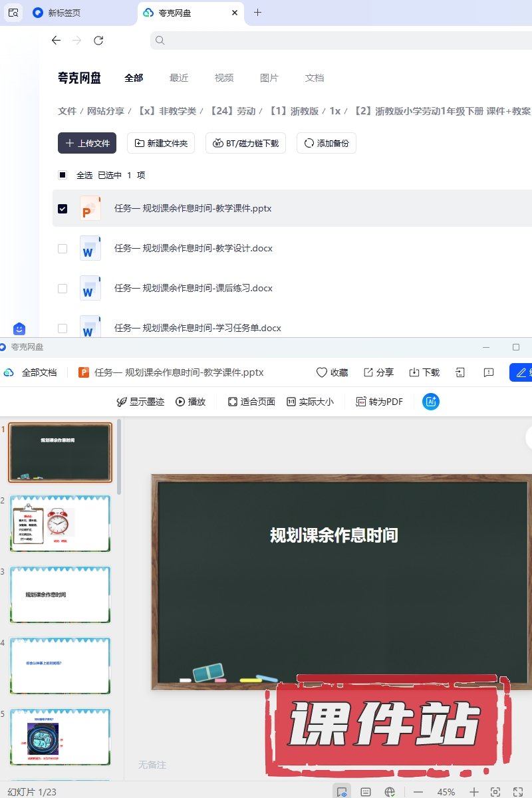Image resolution: width=532 pixels, height=798 pixels.
Task: Reload the page with browser refresh icon
Action: 98,41
